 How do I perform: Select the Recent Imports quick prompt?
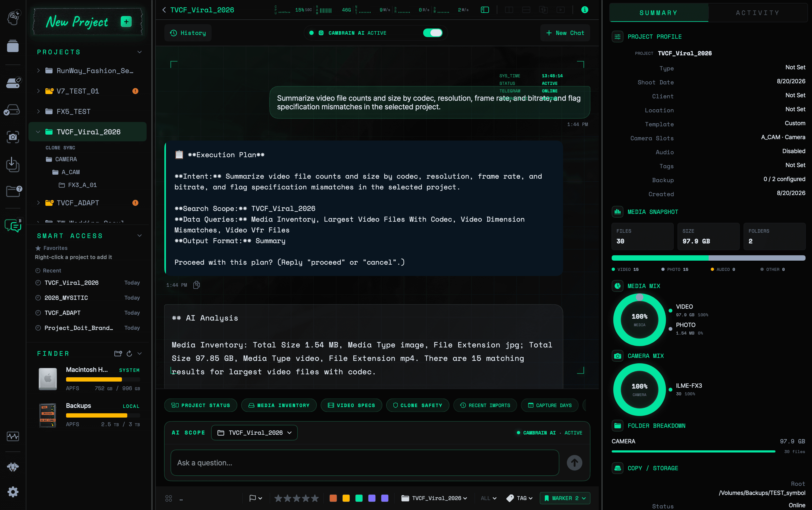click(485, 405)
